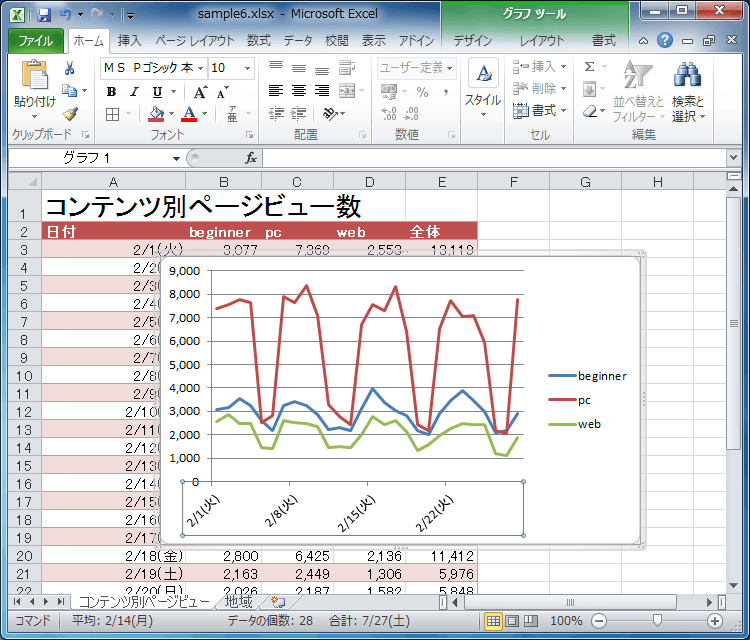This screenshot has width=750, height=640.
Task: Click the Wrap Text icon
Action: [347, 67]
